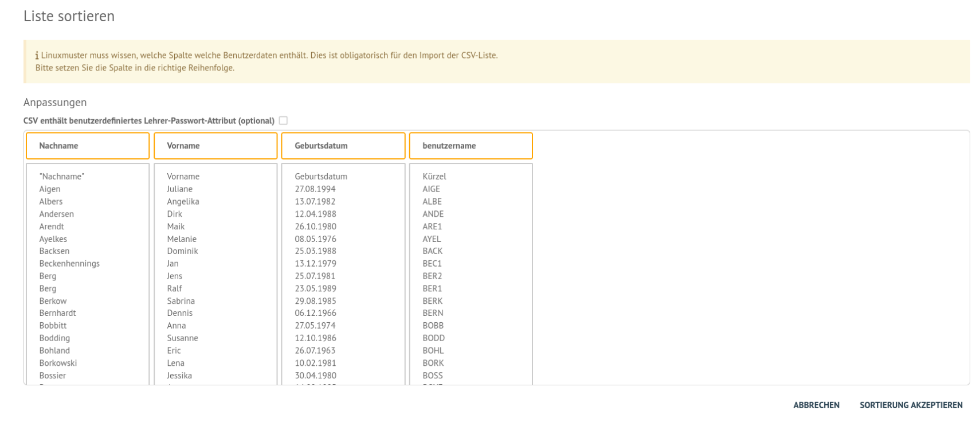
Task: Click the birth date '08.05.1976'
Action: tap(315, 239)
